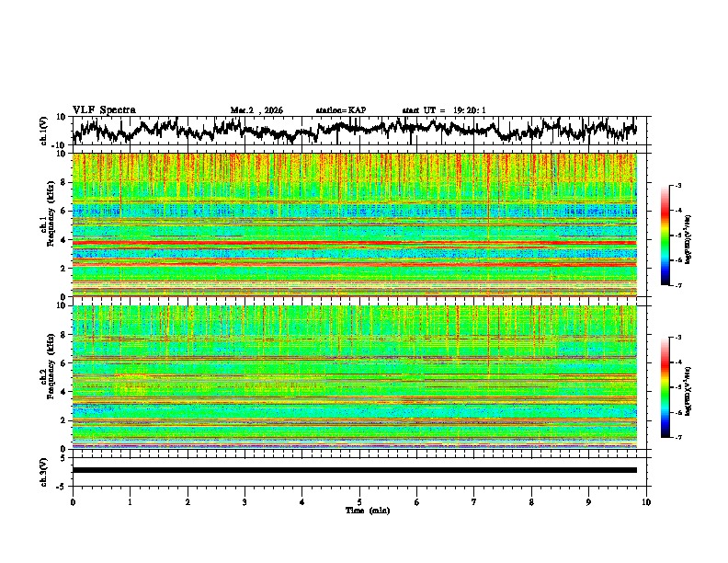Screen dimensions: 728x563
Task: Click the "ch.1(V)" axis label
Action: pos(44,131)
